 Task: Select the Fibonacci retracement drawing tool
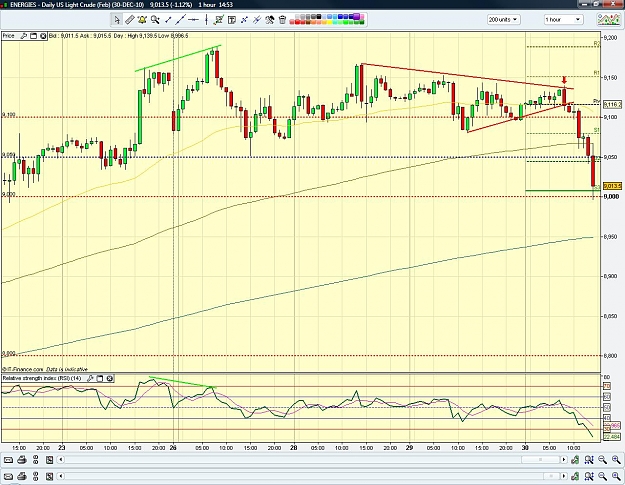pyautogui.click(x=244, y=20)
